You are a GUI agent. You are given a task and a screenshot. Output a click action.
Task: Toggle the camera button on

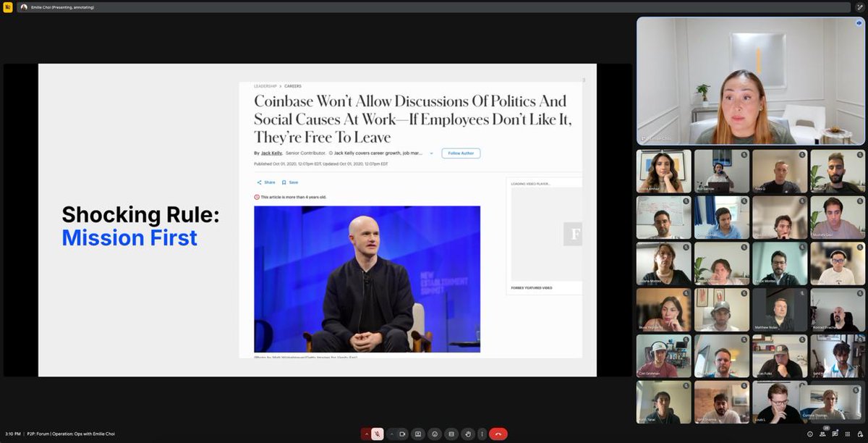pos(402,434)
